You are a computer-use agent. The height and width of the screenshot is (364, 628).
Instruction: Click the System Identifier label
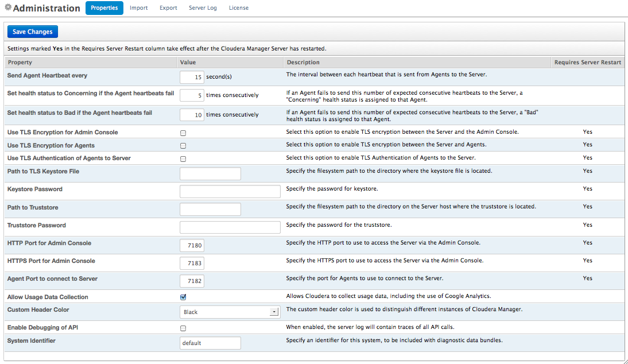point(31,341)
